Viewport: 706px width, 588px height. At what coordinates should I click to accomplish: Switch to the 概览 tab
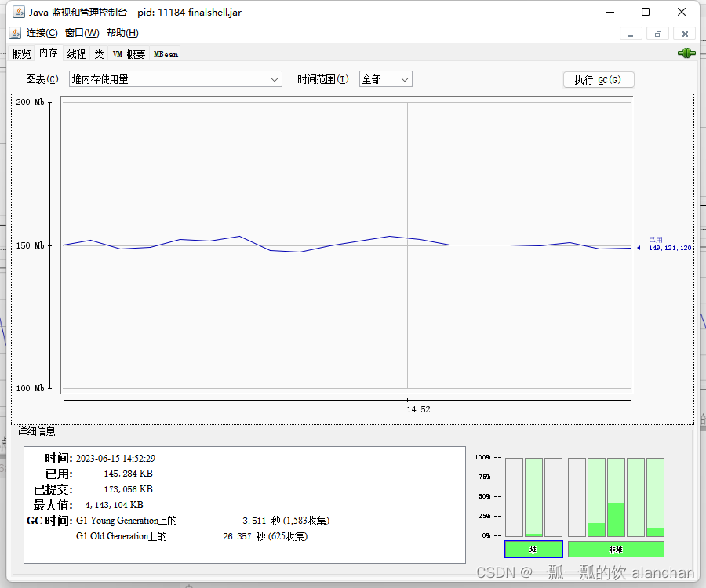pos(21,53)
